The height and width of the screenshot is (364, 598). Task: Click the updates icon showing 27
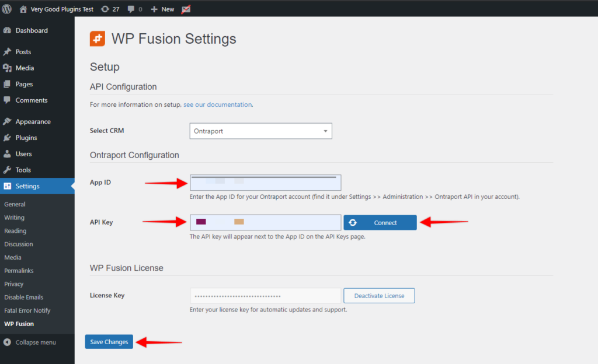[105, 9]
